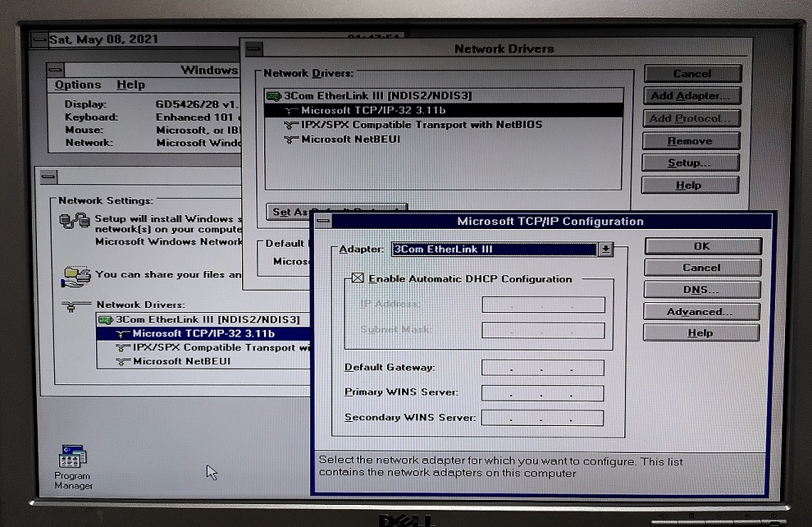Click the Mouse value 'Microsoft, or IBM'
The height and width of the screenshot is (527, 812).
coord(198,130)
